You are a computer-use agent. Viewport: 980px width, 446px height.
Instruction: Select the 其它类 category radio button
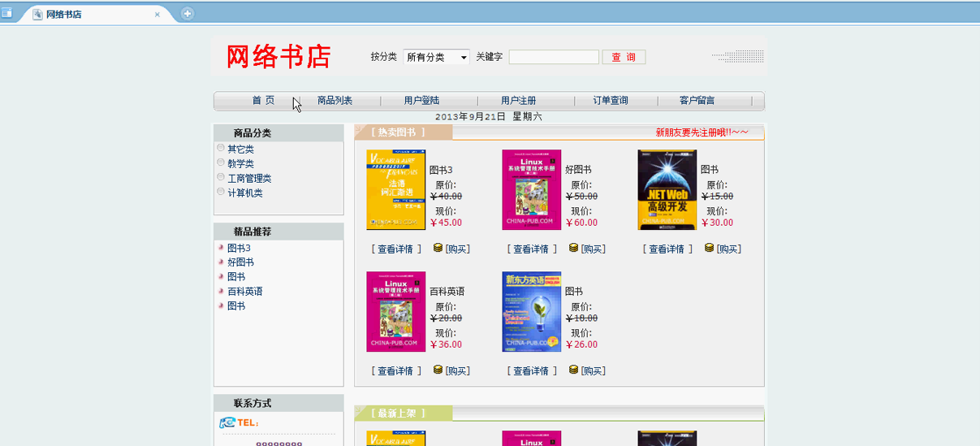[x=221, y=148]
